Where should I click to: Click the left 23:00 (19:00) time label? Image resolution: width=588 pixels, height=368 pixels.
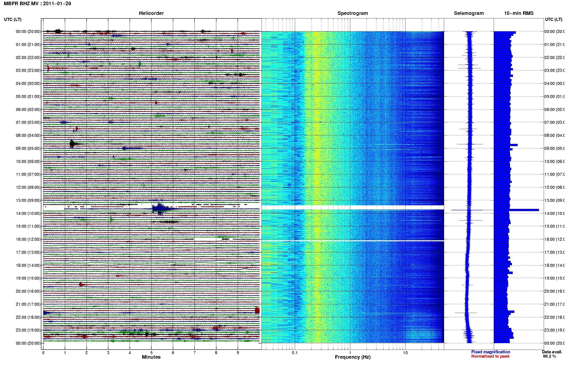pyautogui.click(x=28, y=330)
